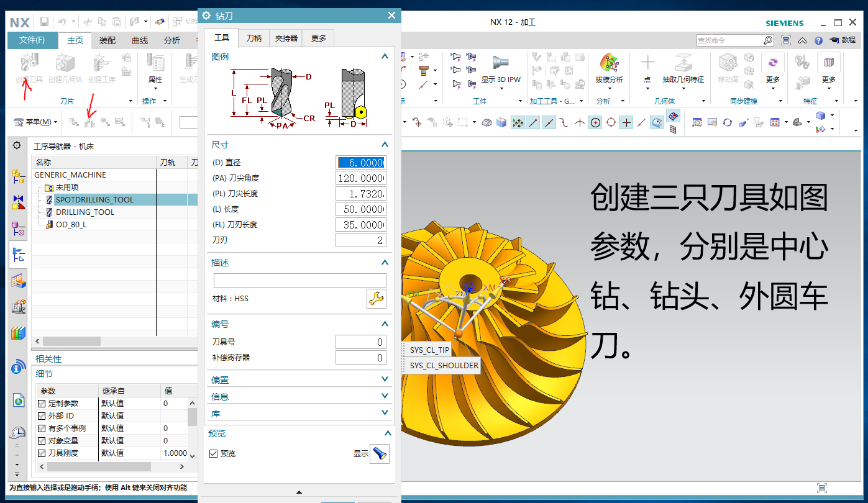868x503 pixels.
Task: Click the 教程 button at top right
Action: click(x=847, y=40)
